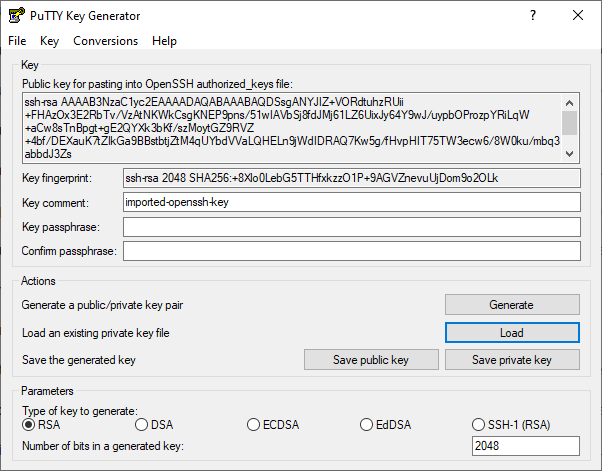
Task: Click the PuTTY Key Generator title icon
Action: point(17,16)
